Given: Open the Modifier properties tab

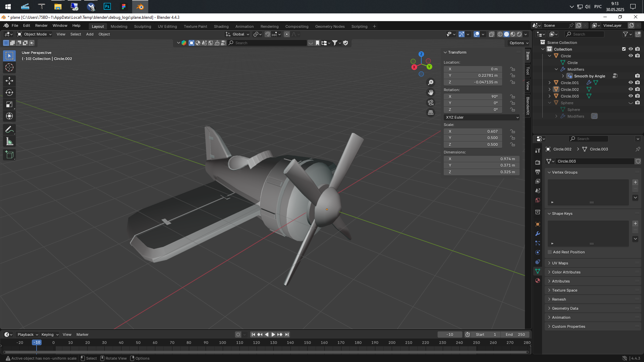Looking at the screenshot, I should pyautogui.click(x=538, y=233).
